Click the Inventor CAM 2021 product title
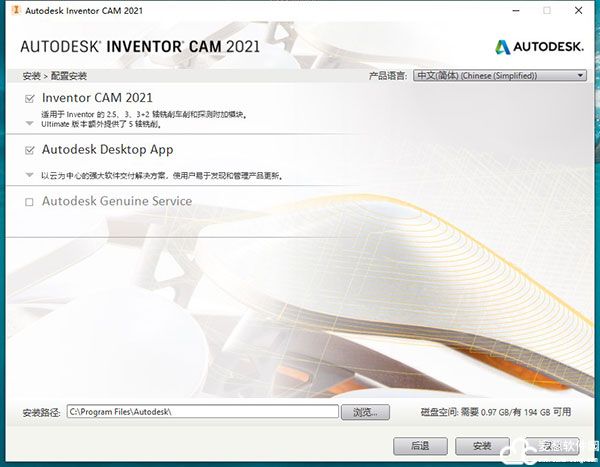Image resolution: width=600 pixels, height=467 pixels. coord(97,98)
